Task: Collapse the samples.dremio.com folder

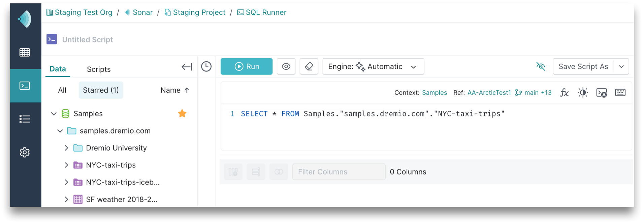Action: 60,131
